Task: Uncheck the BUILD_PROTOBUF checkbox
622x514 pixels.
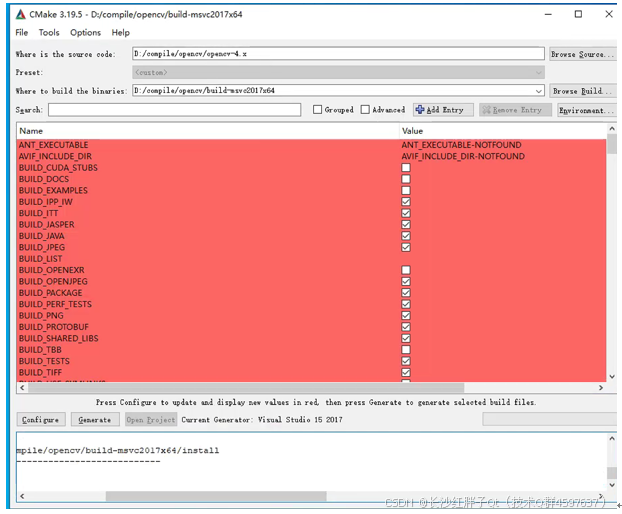Action: click(406, 327)
